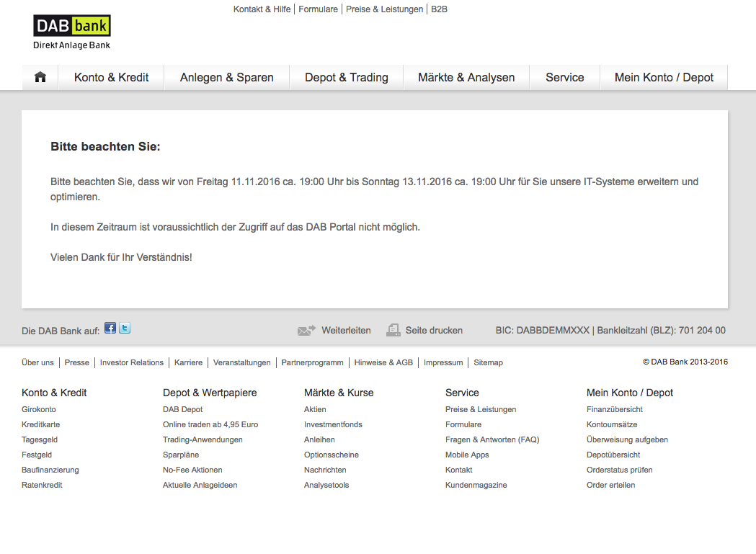Click the Kreditkarte link
The image size is (756, 554).
[41, 424]
